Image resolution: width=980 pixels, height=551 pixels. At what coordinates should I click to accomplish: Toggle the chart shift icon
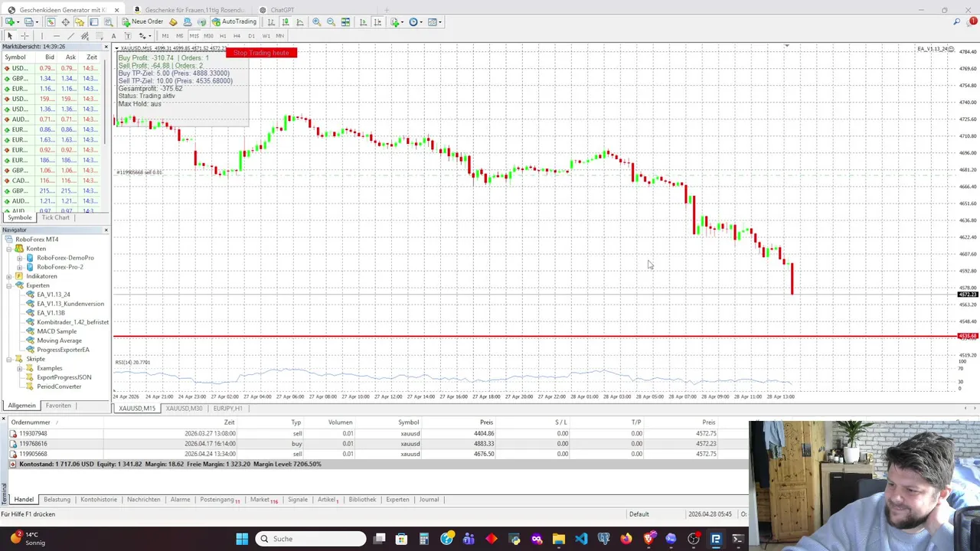pos(377,21)
